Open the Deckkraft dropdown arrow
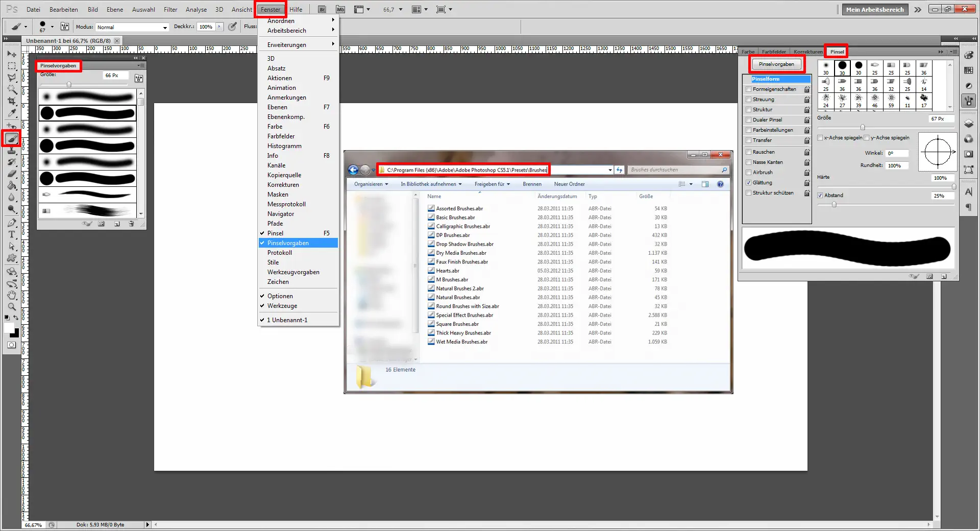This screenshot has height=531, width=980. pos(219,27)
